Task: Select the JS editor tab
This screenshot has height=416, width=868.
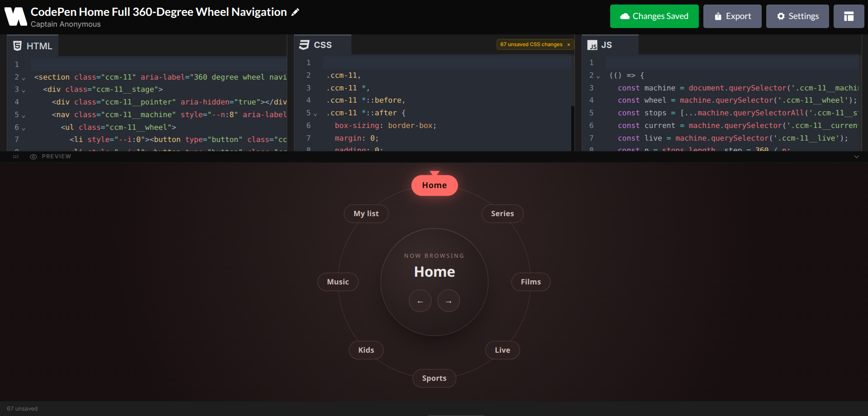Action: point(610,45)
